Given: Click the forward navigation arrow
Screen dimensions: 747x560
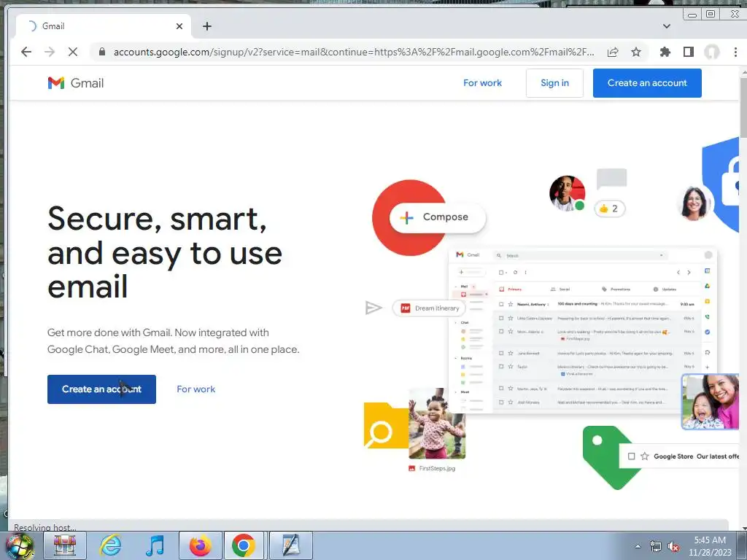Looking at the screenshot, I should pyautogui.click(x=50, y=52).
